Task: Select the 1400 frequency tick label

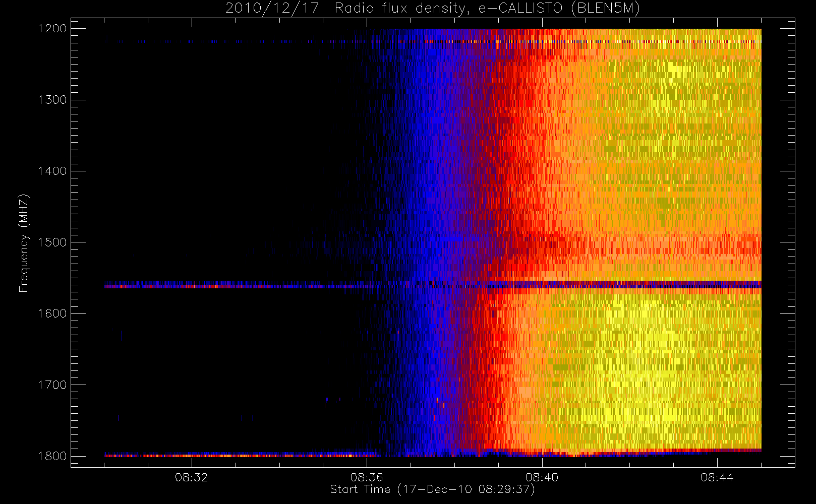Action: pyautogui.click(x=52, y=171)
